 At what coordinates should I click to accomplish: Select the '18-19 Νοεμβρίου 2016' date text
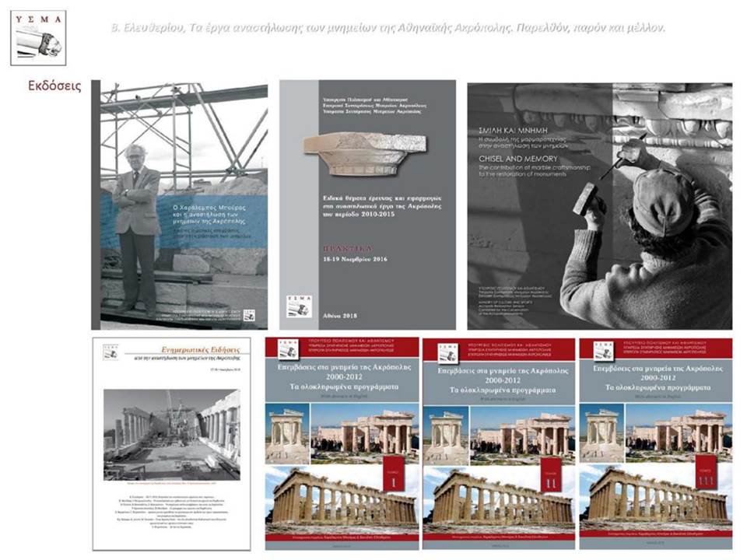(355, 259)
